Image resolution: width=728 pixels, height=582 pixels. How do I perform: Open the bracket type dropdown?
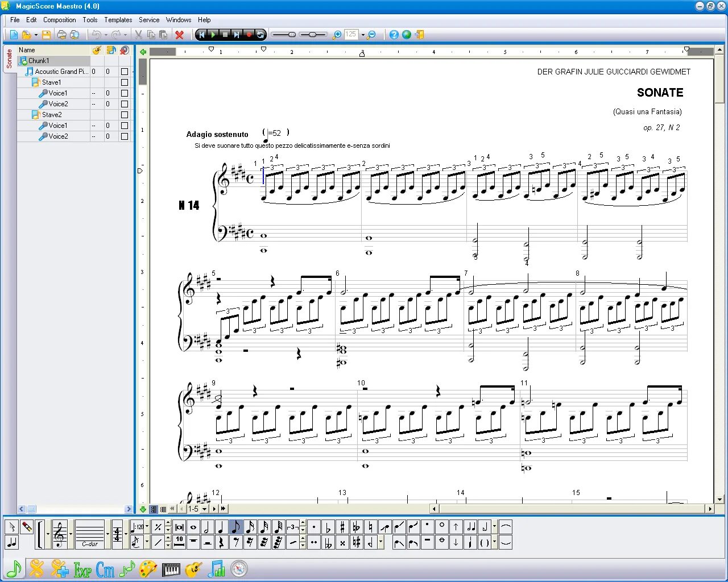tap(48, 534)
